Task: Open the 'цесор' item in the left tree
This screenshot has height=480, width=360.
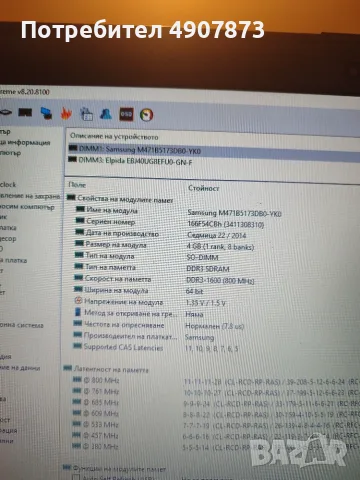Action: [x=8, y=239]
